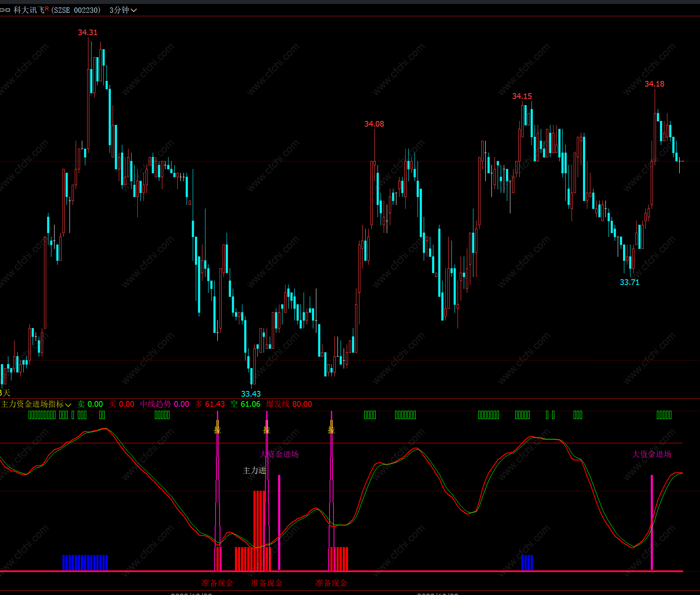Click the right 大资金进场 label

[x=652, y=454]
